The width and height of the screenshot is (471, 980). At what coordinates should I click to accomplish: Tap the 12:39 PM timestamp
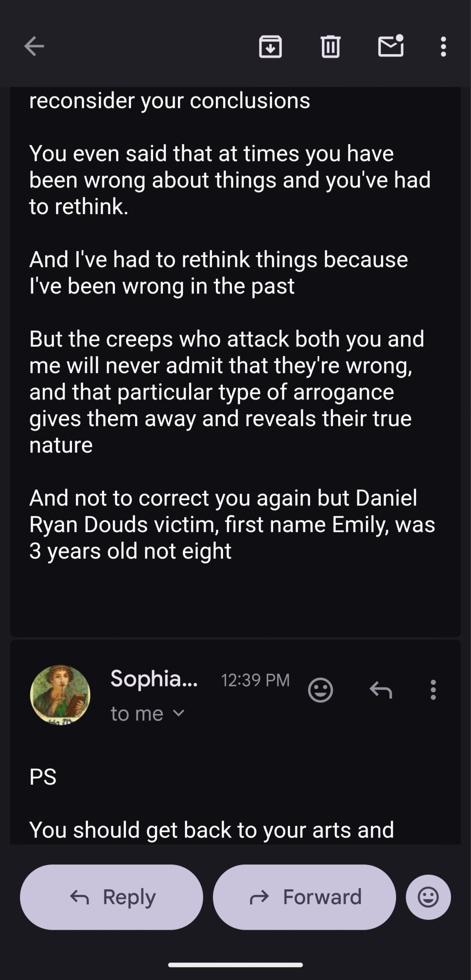(255, 680)
